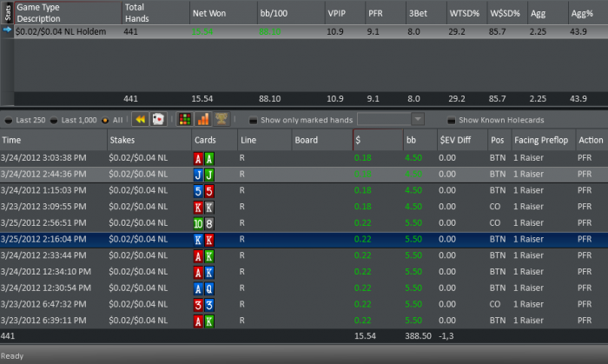Click the AQ hole cards icon
The height and width of the screenshot is (364, 608).
coord(204,288)
